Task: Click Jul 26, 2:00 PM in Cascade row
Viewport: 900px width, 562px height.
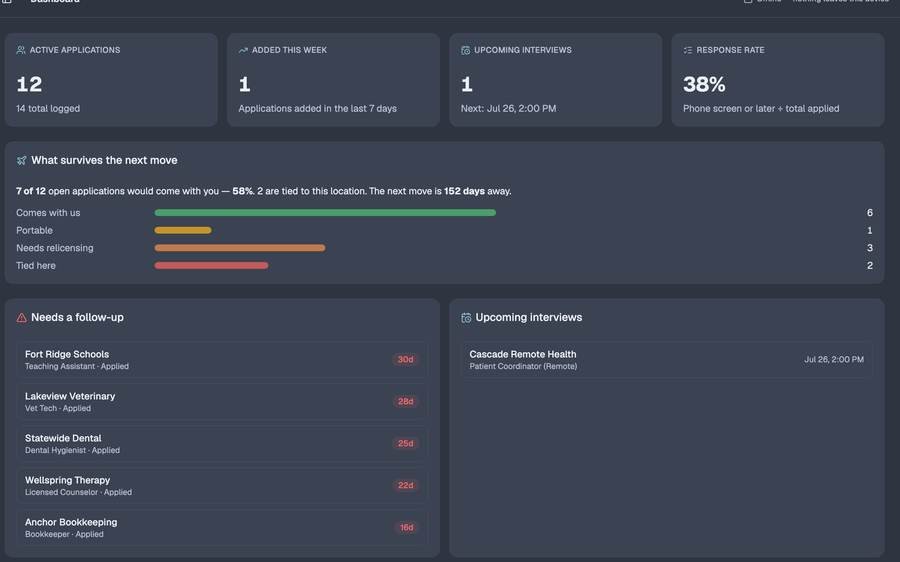Action: [x=834, y=359]
